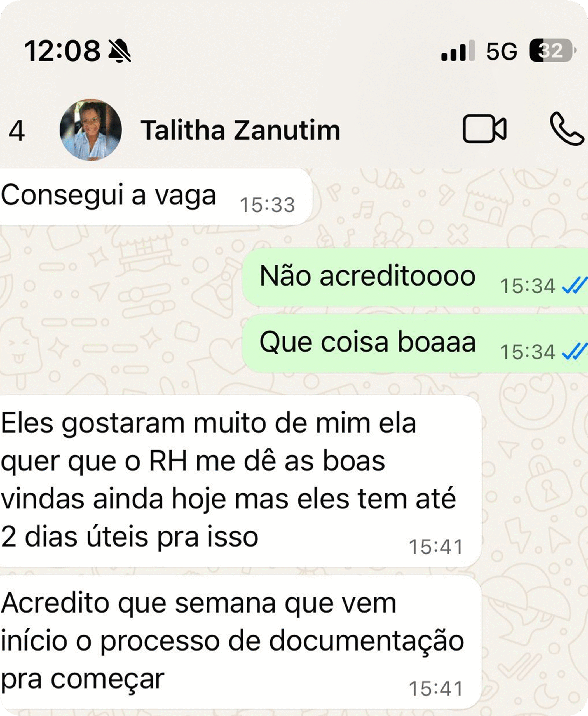Image resolution: width=588 pixels, height=716 pixels.
Task: Go back using the unread count 4
Action: (x=16, y=131)
